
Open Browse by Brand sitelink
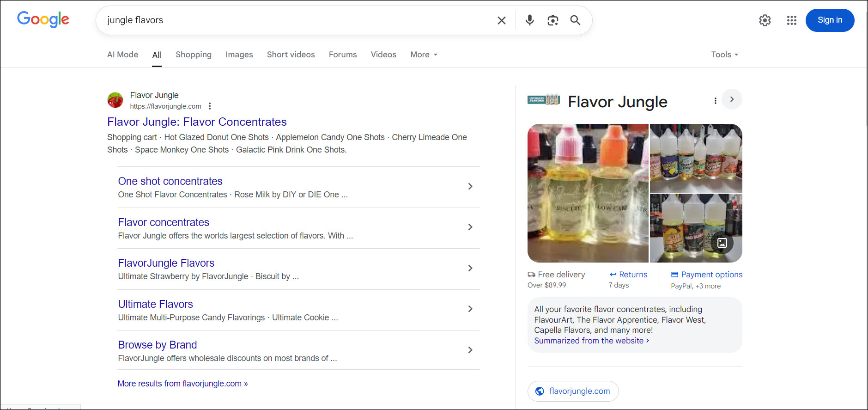[x=158, y=345]
